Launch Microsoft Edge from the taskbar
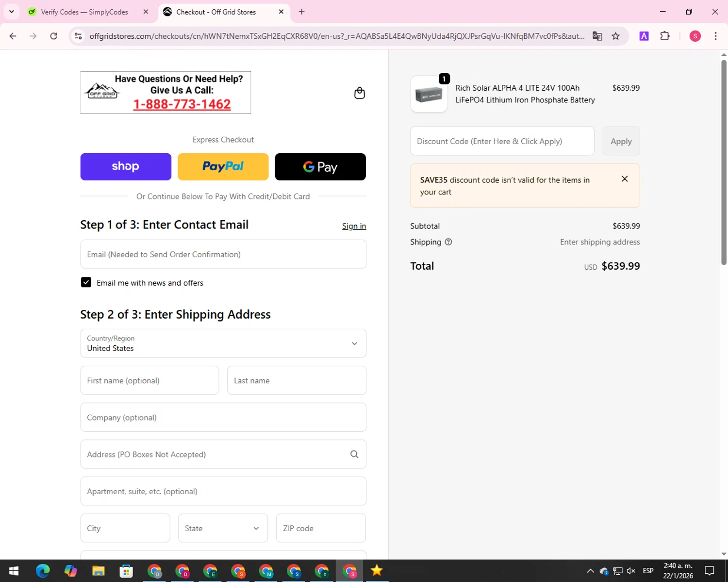Viewport: 728px width, 582px height. (43, 571)
